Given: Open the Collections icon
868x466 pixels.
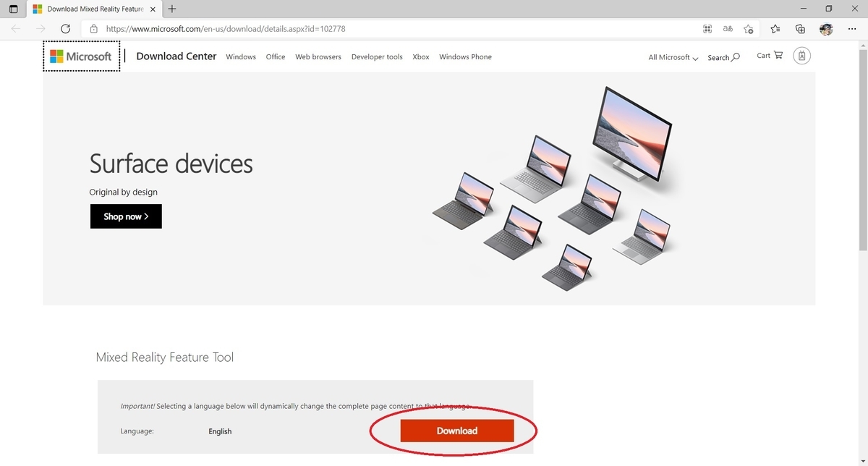Looking at the screenshot, I should click(x=800, y=29).
